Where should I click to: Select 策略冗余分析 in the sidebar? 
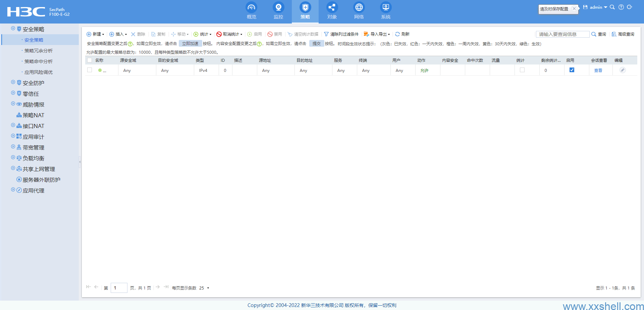39,51
